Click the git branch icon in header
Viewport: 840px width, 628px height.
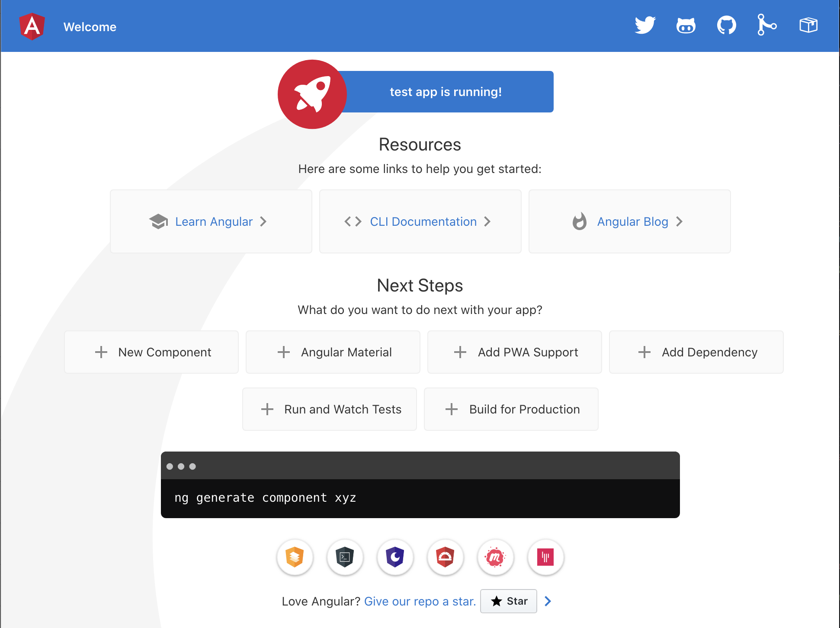767,25
